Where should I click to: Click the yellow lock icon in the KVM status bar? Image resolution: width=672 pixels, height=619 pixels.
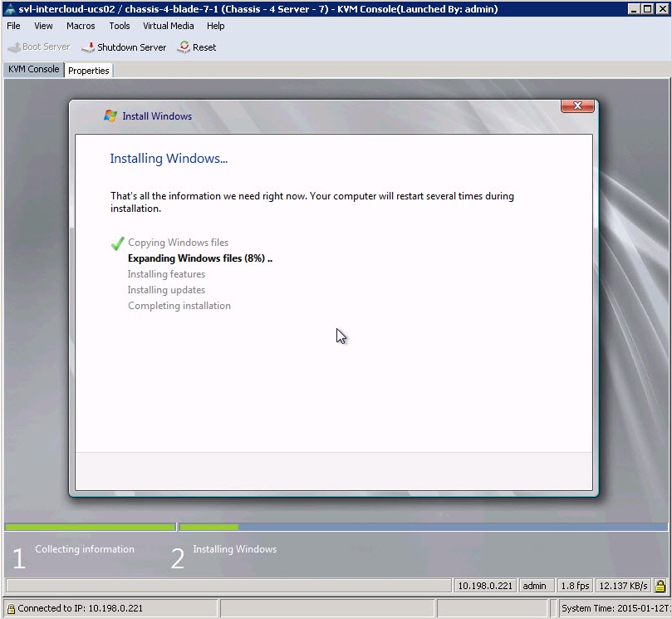pos(660,586)
